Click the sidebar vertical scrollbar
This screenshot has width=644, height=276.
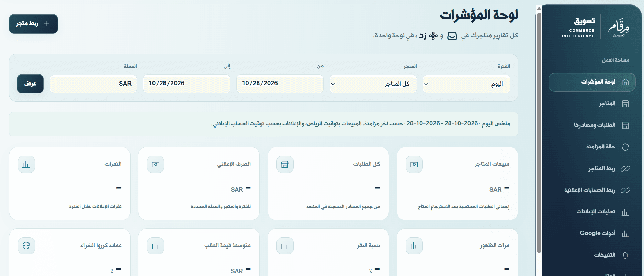click(x=539, y=132)
